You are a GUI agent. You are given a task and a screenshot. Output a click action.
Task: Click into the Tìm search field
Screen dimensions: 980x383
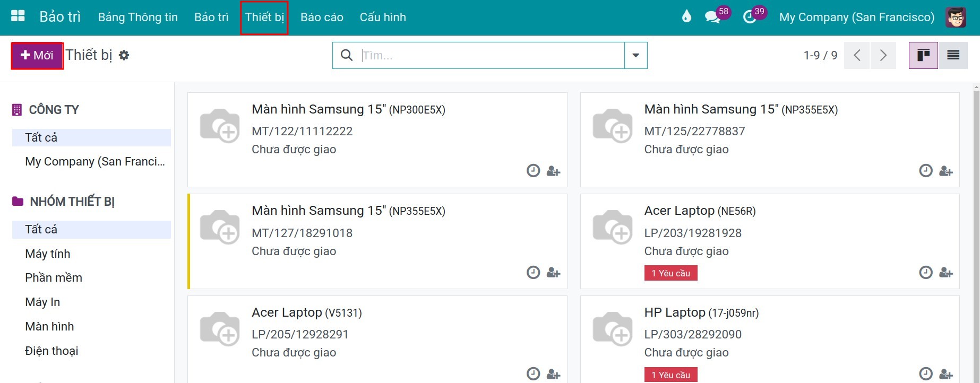[491, 55]
